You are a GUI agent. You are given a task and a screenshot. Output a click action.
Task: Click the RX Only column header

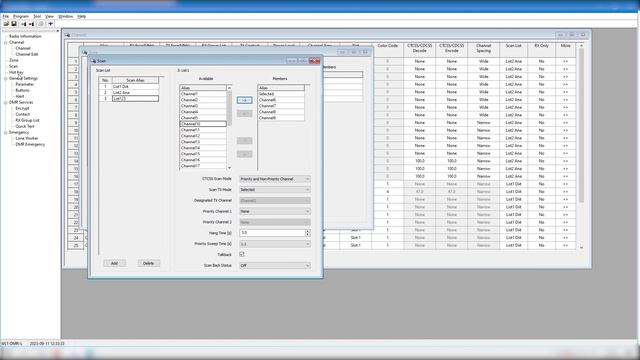coord(541,49)
